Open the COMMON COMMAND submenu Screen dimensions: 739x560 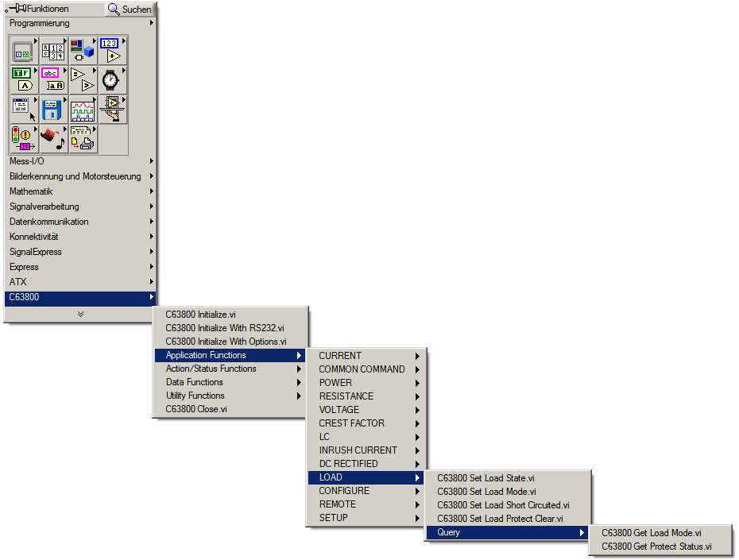pyautogui.click(x=366, y=369)
